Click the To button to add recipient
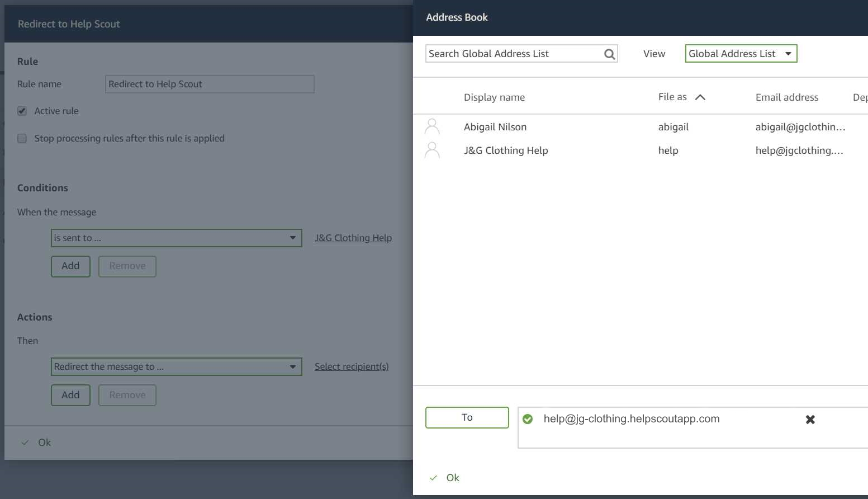 coord(467,418)
